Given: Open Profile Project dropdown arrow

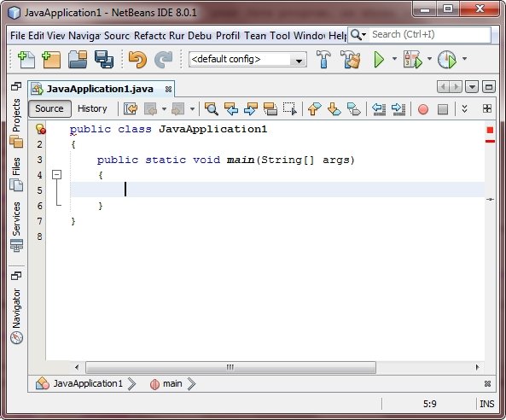Looking at the screenshot, I should click(464, 59).
